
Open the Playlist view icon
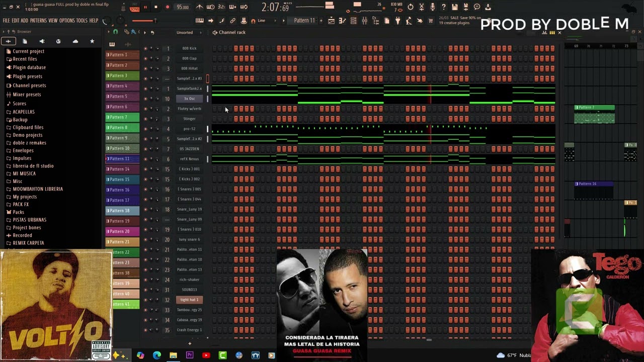(332, 21)
